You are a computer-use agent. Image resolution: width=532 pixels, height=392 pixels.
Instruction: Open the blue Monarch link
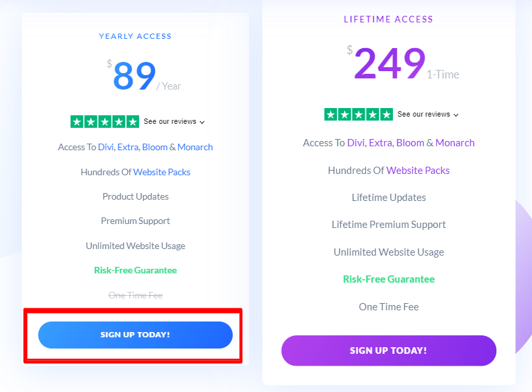[x=195, y=147]
